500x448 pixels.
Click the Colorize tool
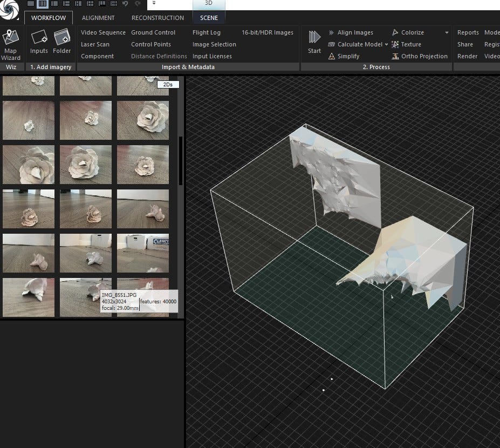pos(408,32)
